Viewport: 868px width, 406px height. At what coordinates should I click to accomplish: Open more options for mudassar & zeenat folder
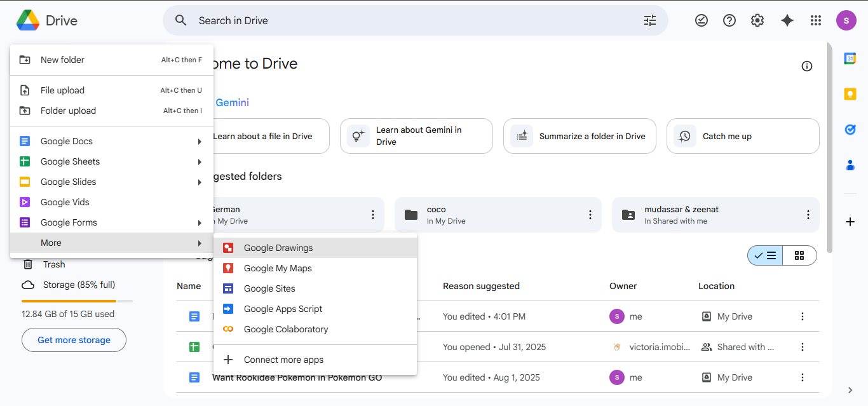click(x=808, y=215)
